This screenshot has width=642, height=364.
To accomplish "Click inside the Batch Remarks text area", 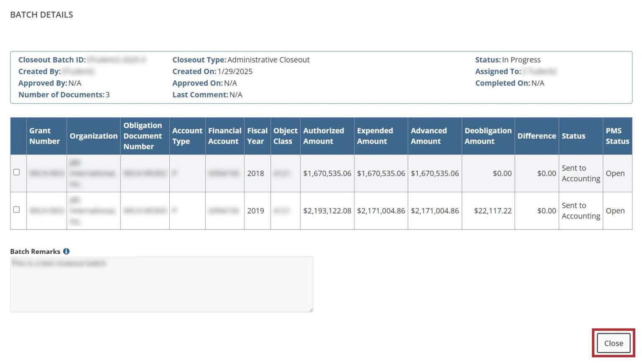I will click(161, 284).
